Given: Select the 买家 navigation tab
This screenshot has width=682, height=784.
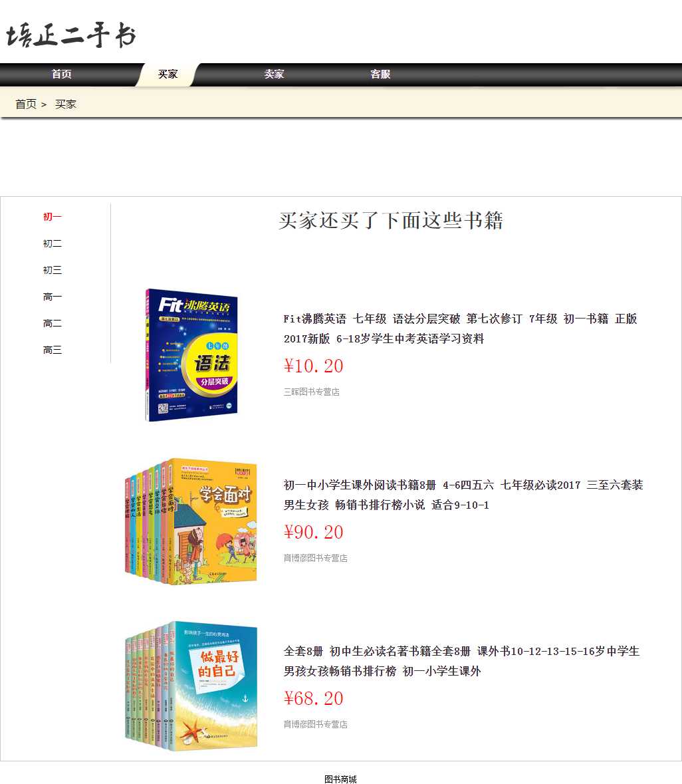Looking at the screenshot, I should tap(168, 74).
